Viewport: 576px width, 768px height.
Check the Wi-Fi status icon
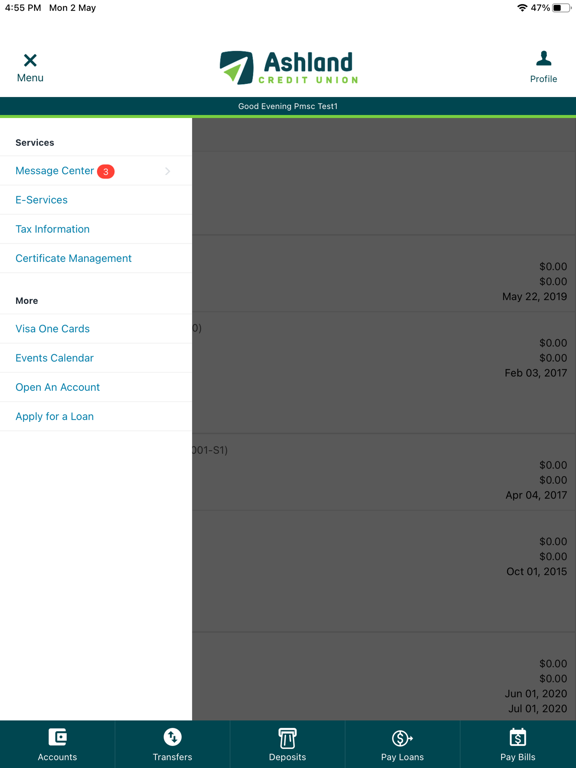(x=522, y=8)
